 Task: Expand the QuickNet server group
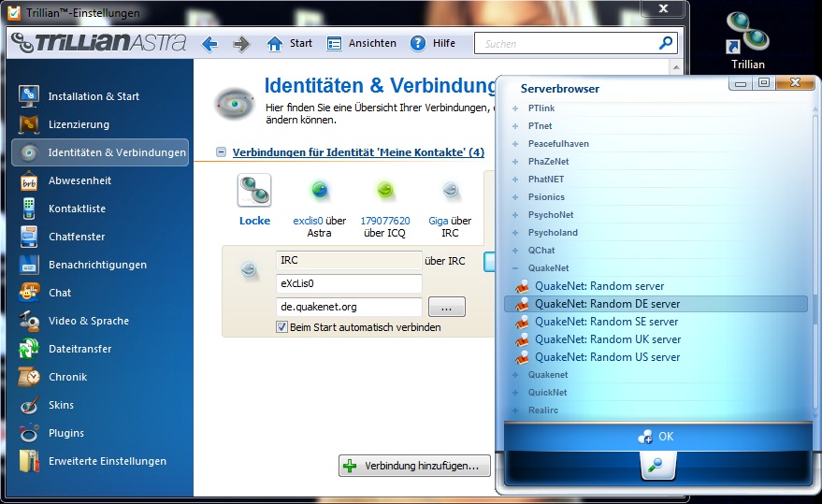coord(514,393)
